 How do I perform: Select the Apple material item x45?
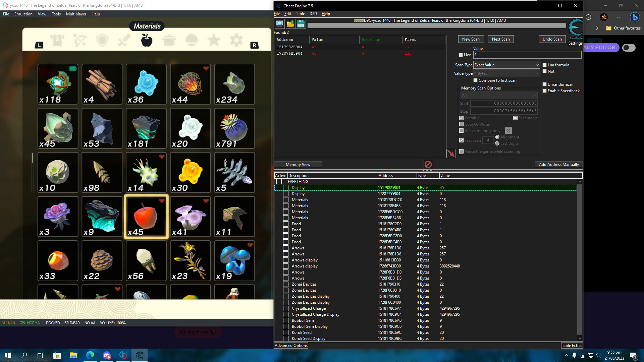point(146,217)
